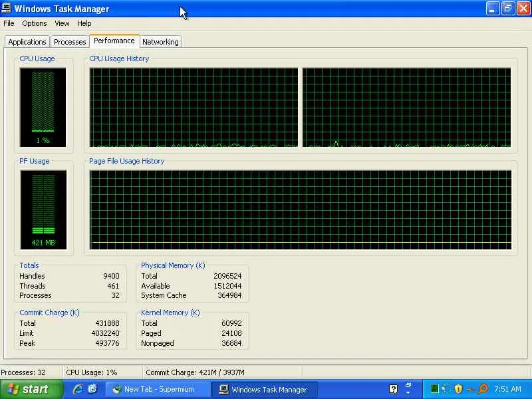This screenshot has width=532, height=399.
Task: Click the Page File Usage History graph
Action: pyautogui.click(x=301, y=210)
